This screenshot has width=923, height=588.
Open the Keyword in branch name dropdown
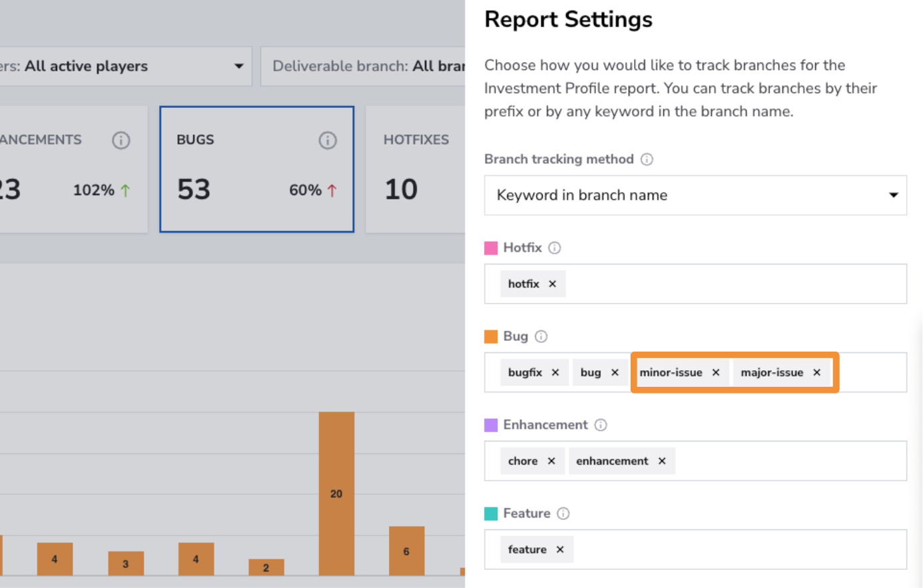(695, 195)
